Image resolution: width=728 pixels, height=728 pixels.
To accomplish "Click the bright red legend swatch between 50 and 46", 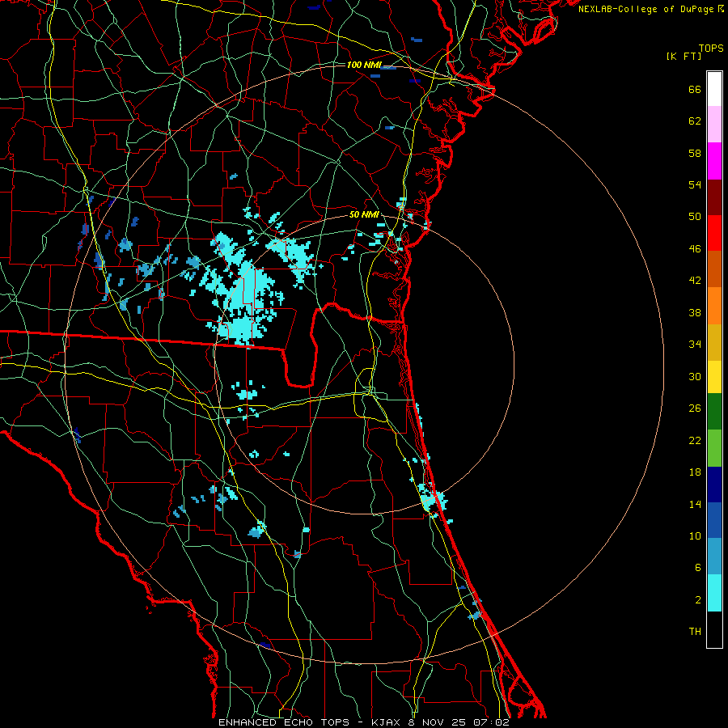I will click(714, 233).
